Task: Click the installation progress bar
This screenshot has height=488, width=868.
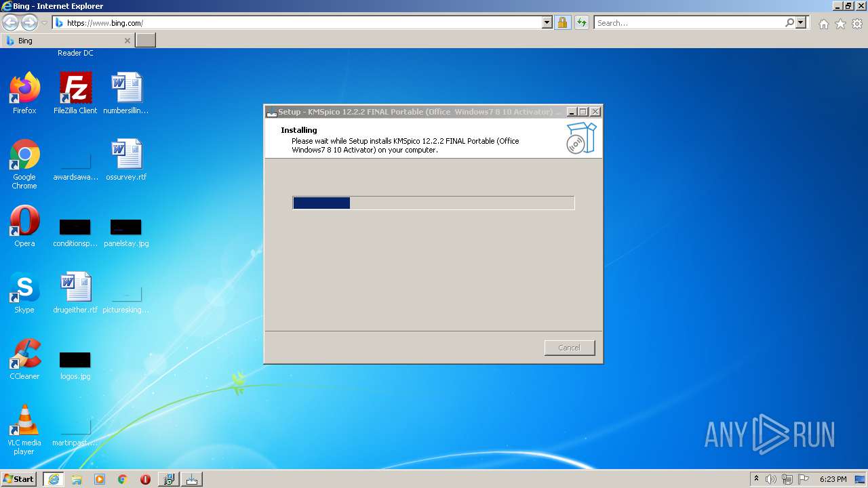Action: click(433, 203)
